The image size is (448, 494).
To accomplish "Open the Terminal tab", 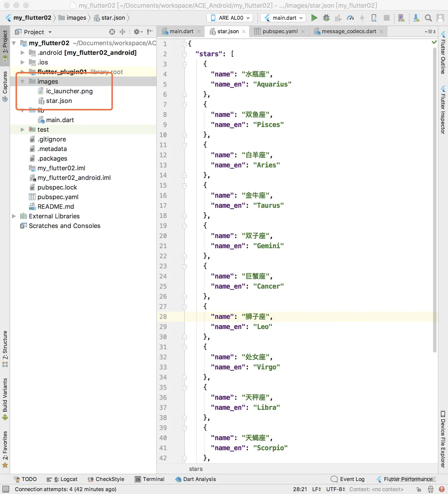I will click(150, 479).
